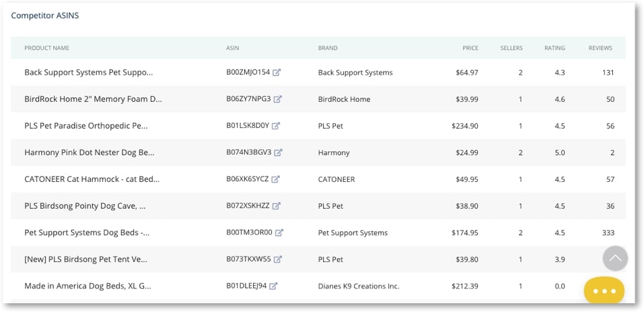
Task: Click price $38.90
Action: (467, 206)
